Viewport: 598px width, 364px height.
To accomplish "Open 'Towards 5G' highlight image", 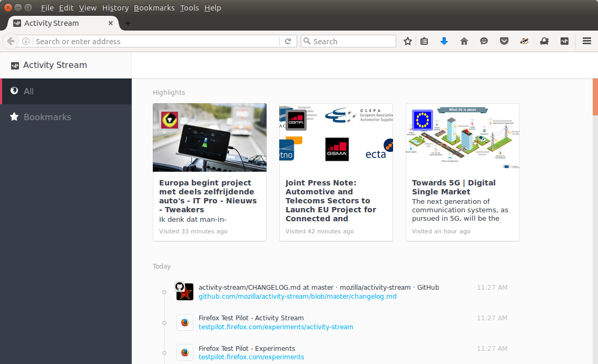I will click(x=462, y=137).
